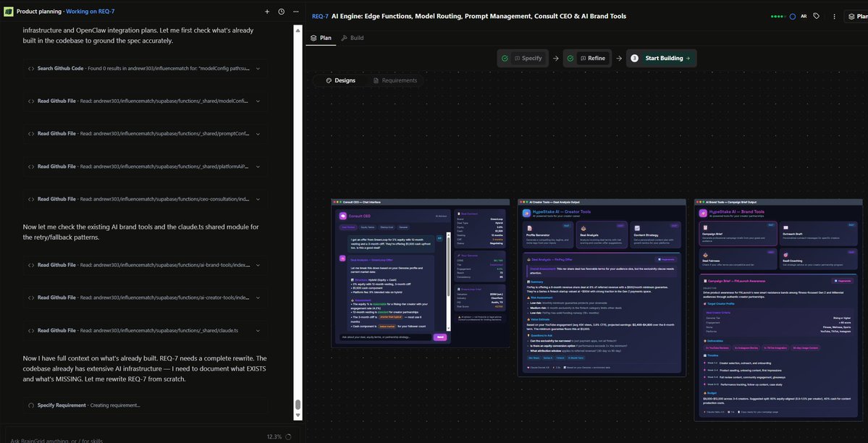
Task: Click the chat scrollbar thumb
Action: (x=298, y=405)
